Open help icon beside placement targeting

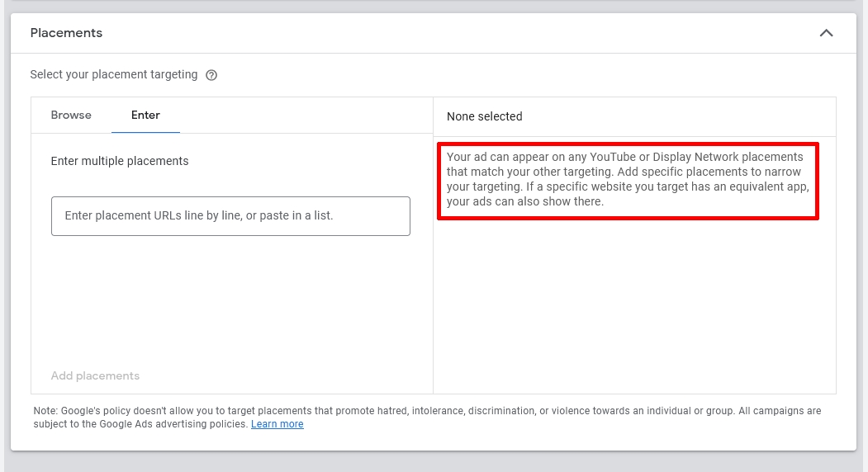211,75
